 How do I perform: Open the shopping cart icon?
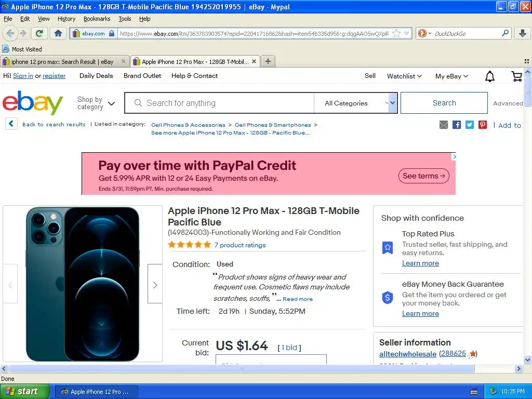[516, 76]
